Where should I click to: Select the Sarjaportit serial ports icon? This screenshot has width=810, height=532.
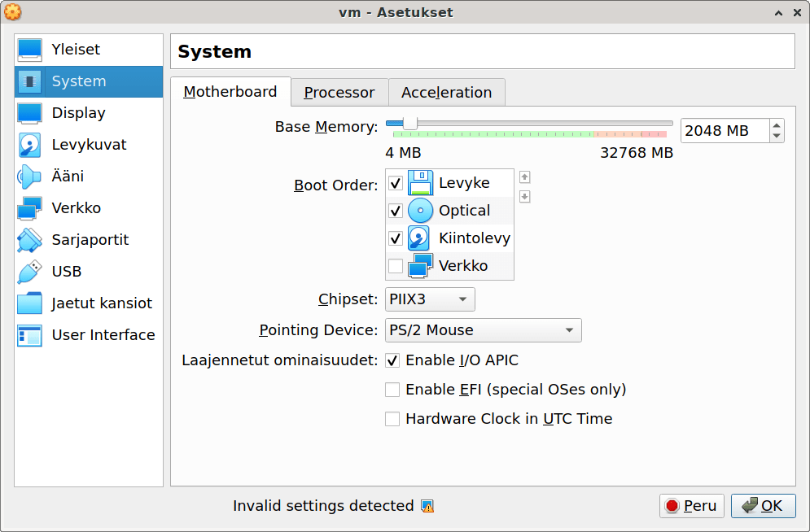click(x=29, y=240)
